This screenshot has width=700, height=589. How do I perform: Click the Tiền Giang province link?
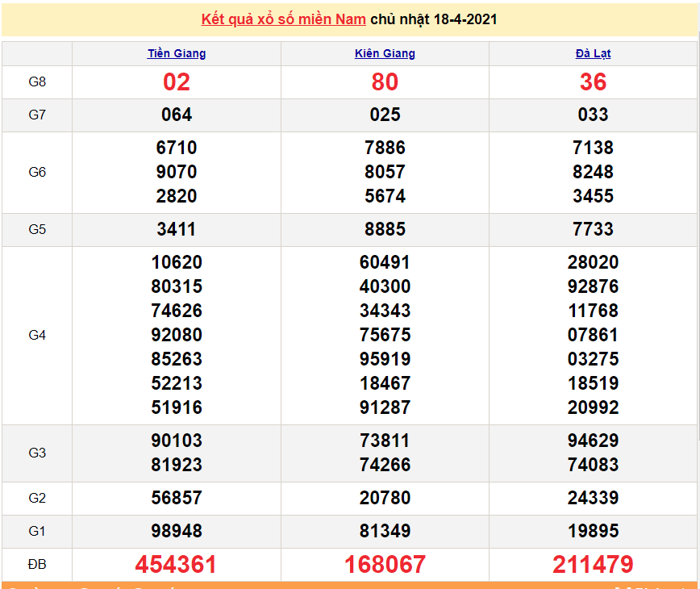pyautogui.click(x=177, y=54)
